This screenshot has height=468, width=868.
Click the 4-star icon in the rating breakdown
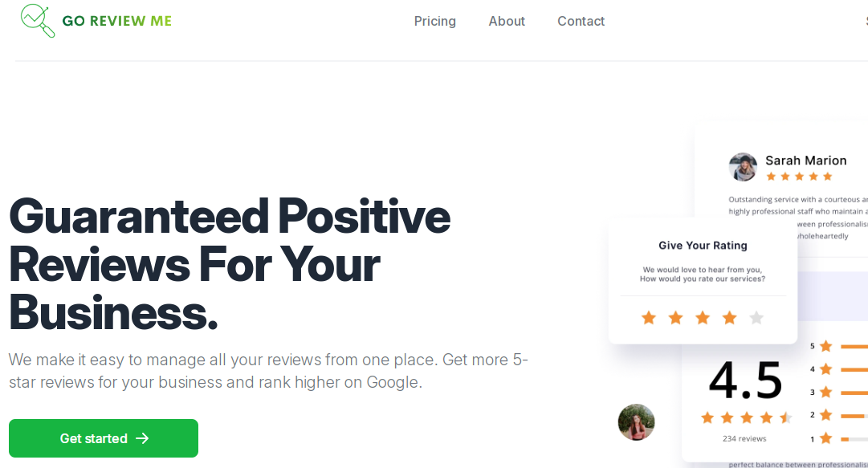pyautogui.click(x=826, y=369)
